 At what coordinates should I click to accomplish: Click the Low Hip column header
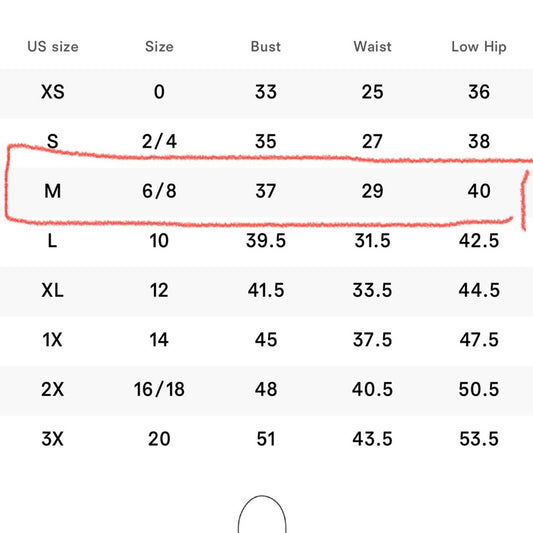coord(479,47)
